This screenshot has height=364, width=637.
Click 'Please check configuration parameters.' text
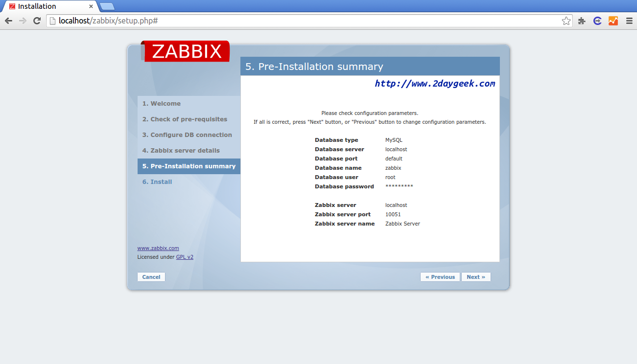point(370,113)
